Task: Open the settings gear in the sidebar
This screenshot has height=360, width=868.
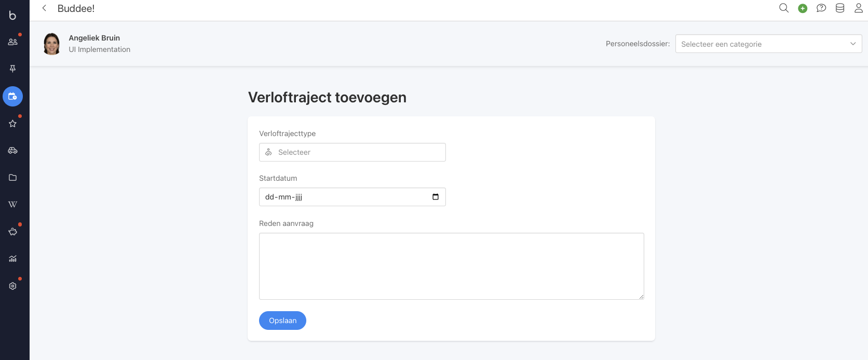Action: click(x=12, y=286)
